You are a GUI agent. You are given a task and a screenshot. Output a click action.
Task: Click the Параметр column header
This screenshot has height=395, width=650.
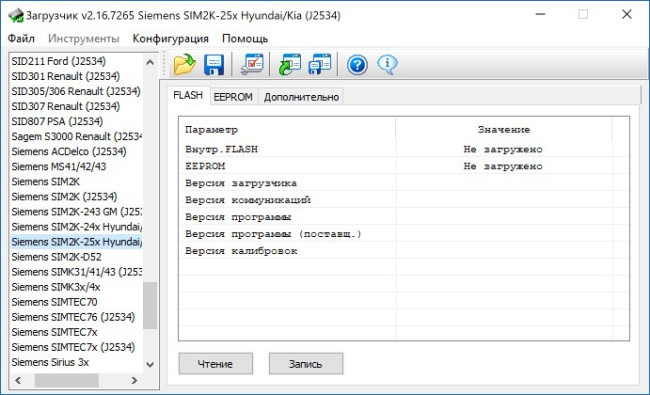[x=288, y=130]
